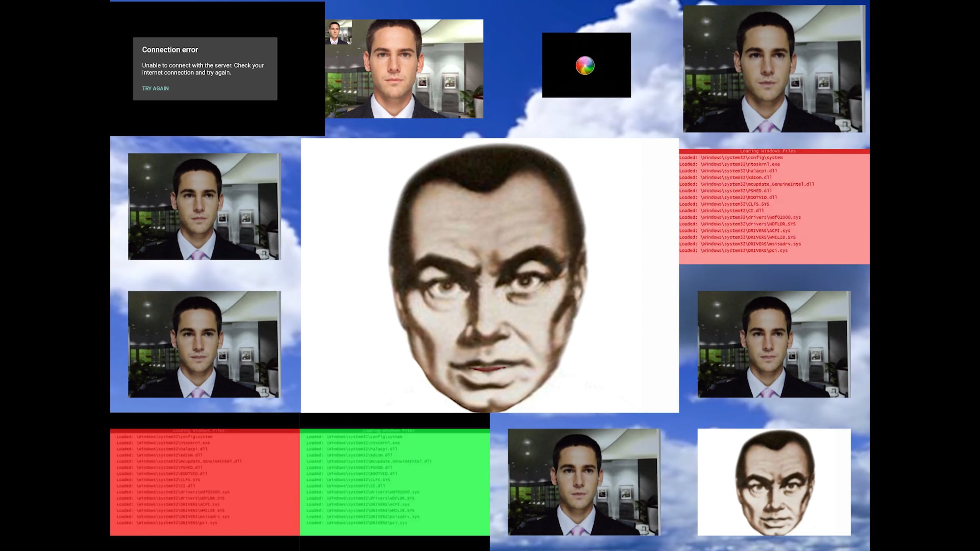Click the rainbow spinning beach ball
This screenshot has height=551, width=980.
(x=585, y=65)
